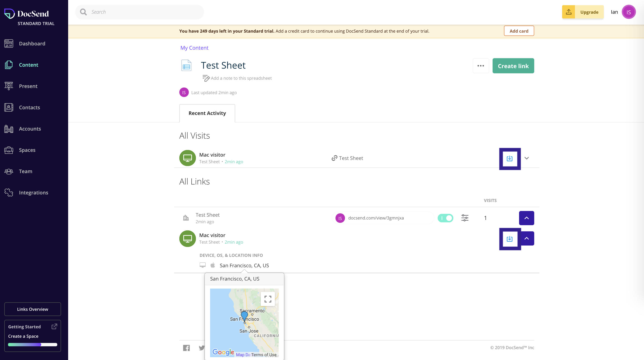The image size is (644, 360).
Task: Open Test Sheet link in All Visits row
Action: click(351, 158)
